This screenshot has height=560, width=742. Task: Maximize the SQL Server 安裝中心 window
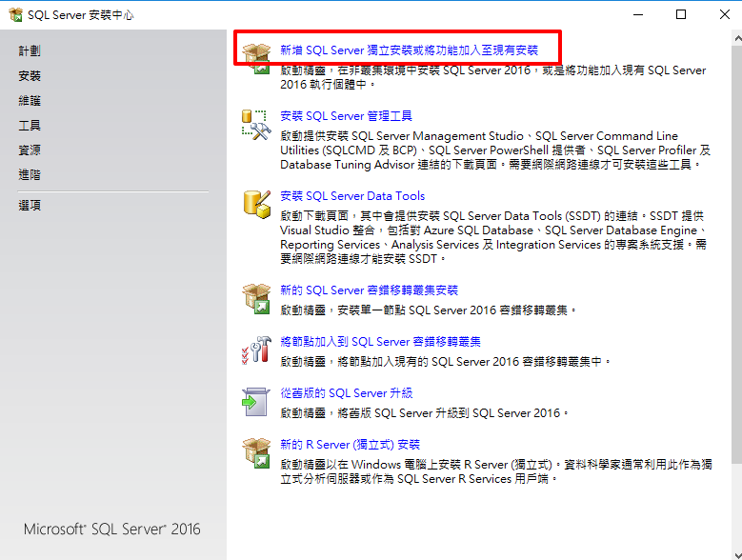pos(681,14)
